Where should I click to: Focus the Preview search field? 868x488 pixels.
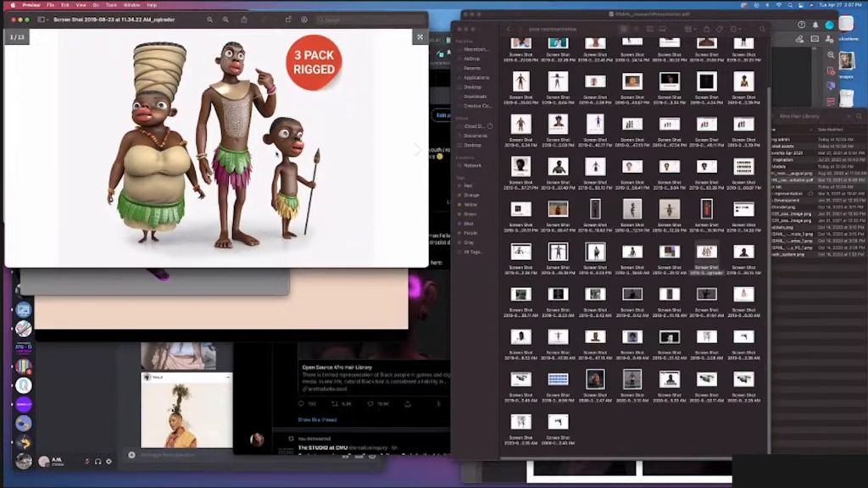(x=371, y=19)
